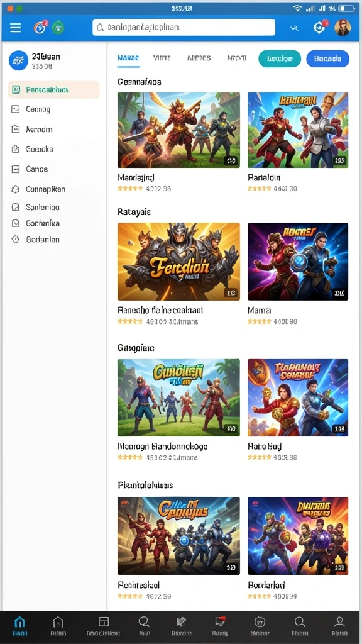The image size is (362, 644).
Task: Click the Ratayais section heading
Action: tap(134, 212)
